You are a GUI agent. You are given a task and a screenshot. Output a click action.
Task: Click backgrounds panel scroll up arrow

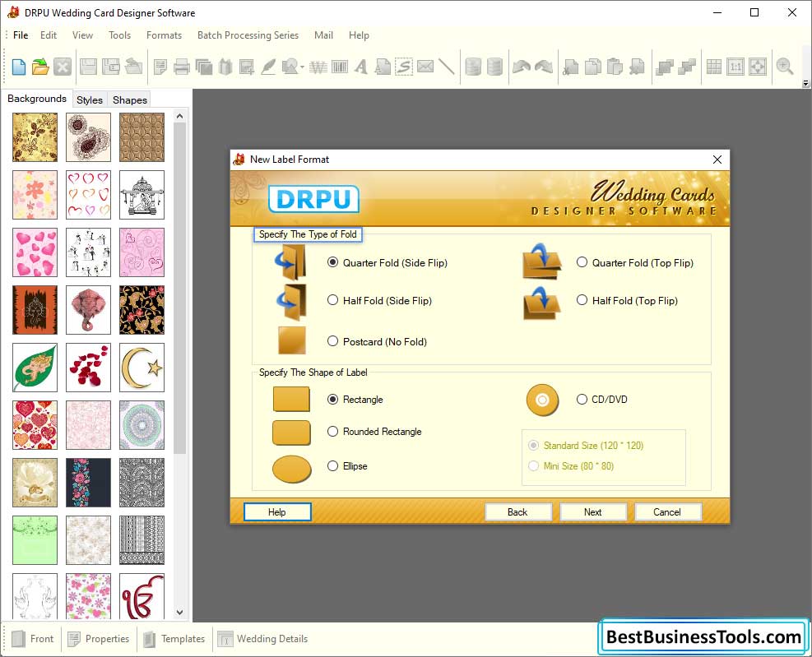click(179, 116)
